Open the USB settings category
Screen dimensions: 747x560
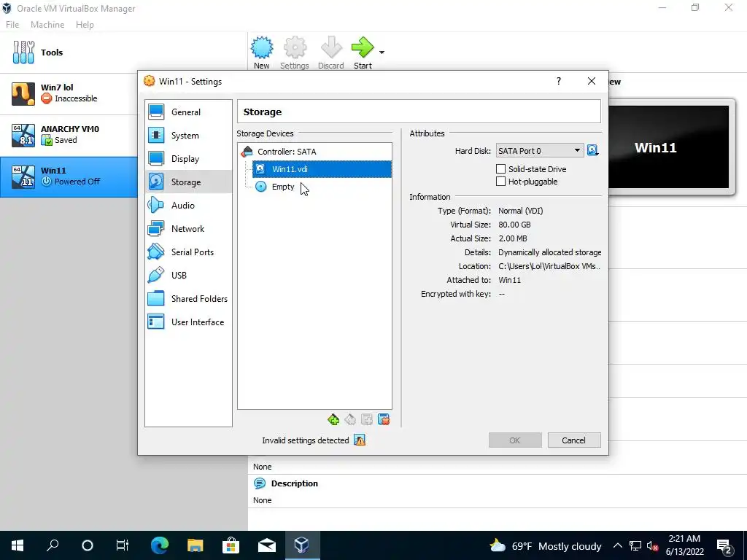188,275
